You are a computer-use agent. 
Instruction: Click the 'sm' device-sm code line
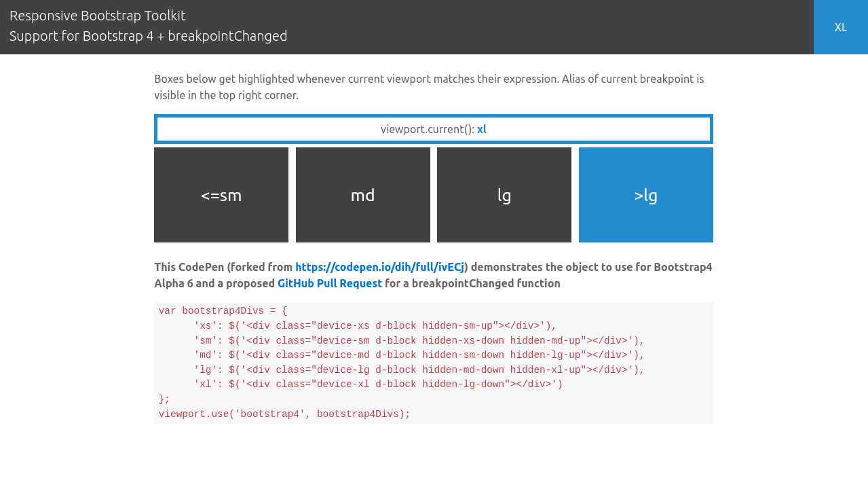[419, 341]
